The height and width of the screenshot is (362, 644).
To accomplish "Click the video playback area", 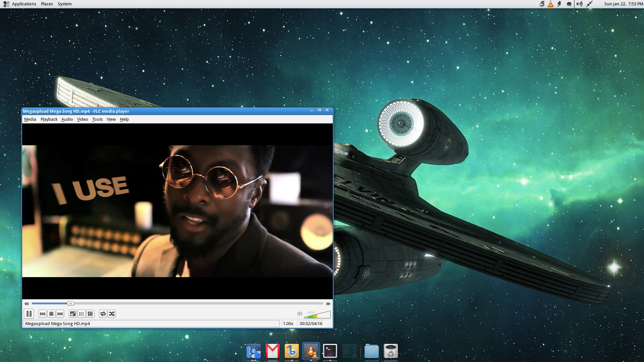I will click(x=177, y=211).
